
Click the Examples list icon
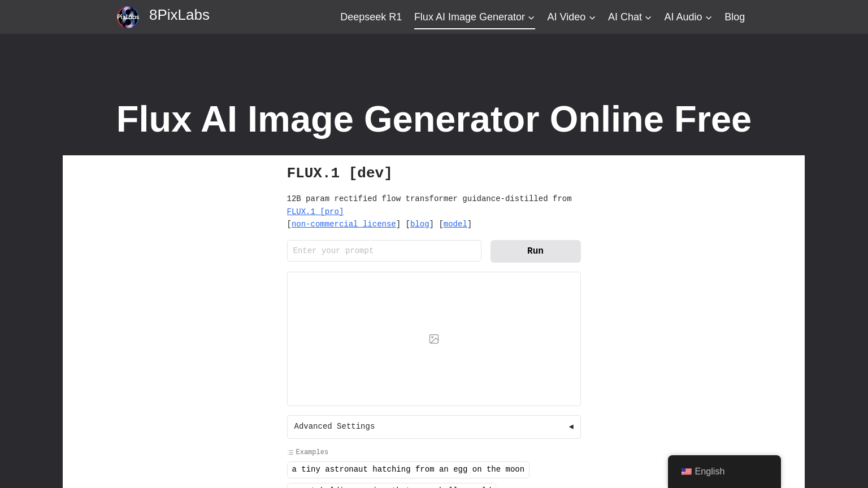(290, 452)
